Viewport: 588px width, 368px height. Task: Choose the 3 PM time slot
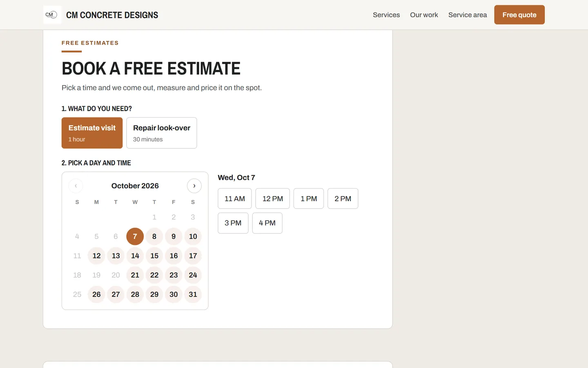coord(233,223)
